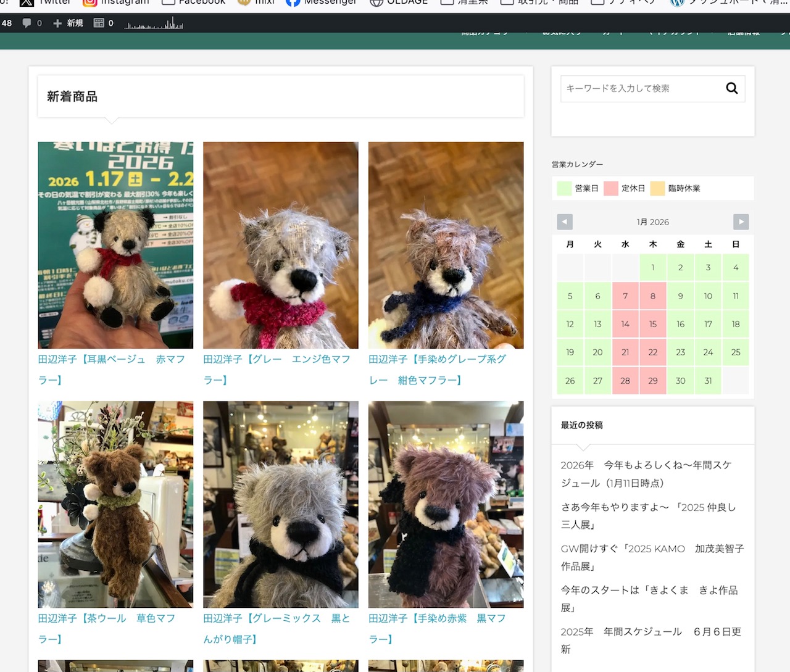Image resolution: width=790 pixels, height=672 pixels.
Task: Click the pink 定休日 legend color swatch
Action: click(611, 188)
